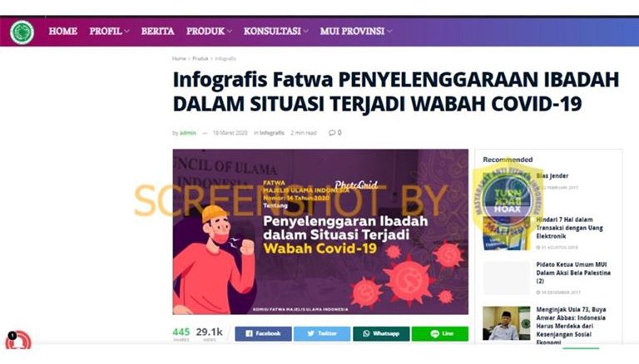The image size is (639, 364).
Task: Click the red notification icon at bottom left
Action: pos(18,342)
